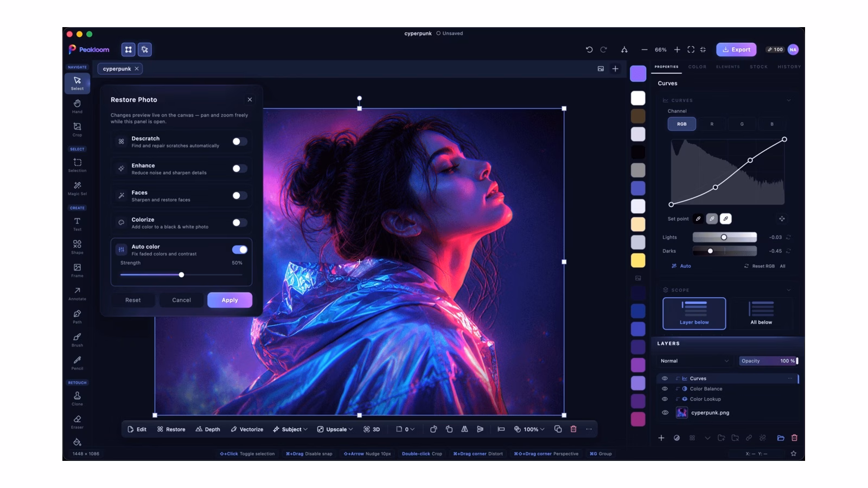Select the Pencil tool

[x=77, y=363]
